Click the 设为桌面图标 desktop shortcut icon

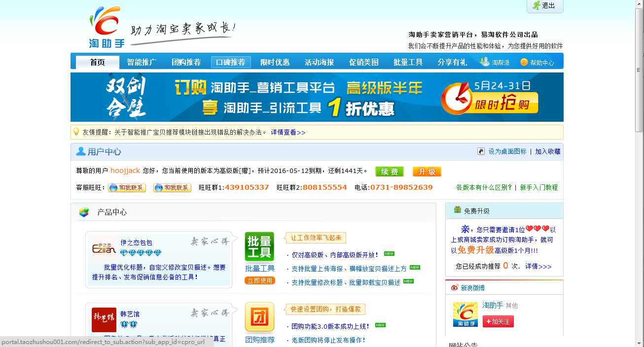(x=481, y=151)
